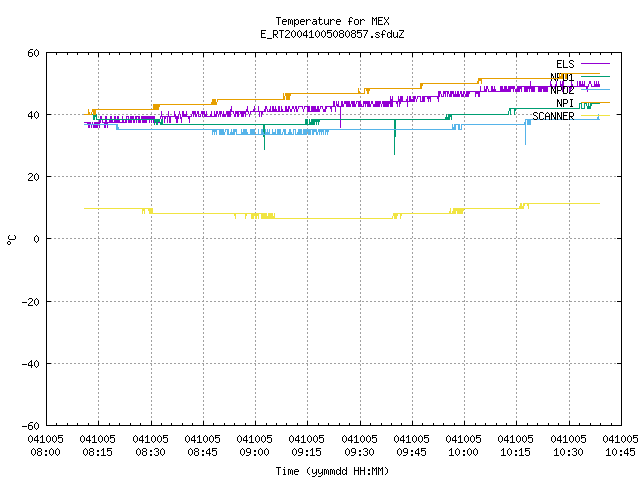640x480 pixels.
Task: Click the chart title 'Temperature for MEX'
Action: [332, 21]
